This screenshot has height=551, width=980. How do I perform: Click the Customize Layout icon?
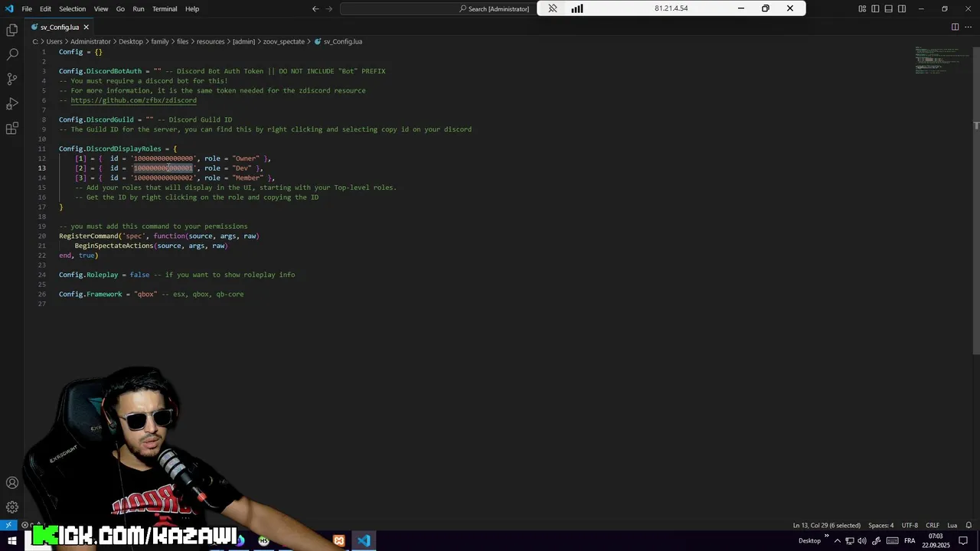[862, 8]
